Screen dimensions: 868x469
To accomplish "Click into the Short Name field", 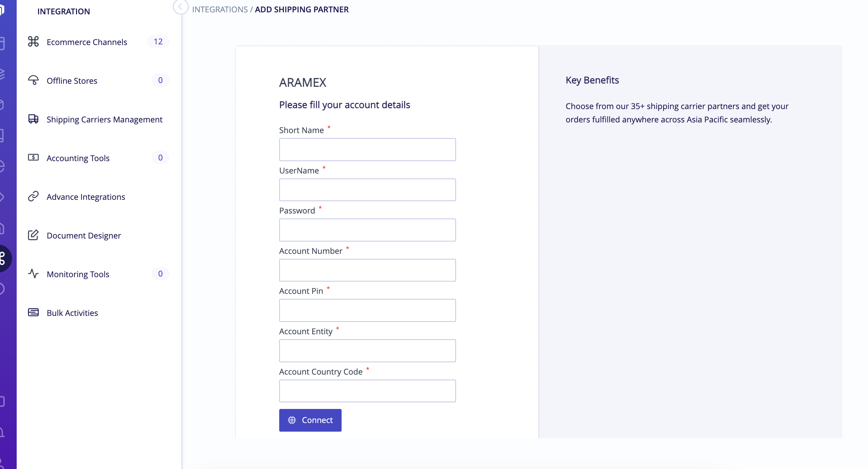I will tap(367, 149).
